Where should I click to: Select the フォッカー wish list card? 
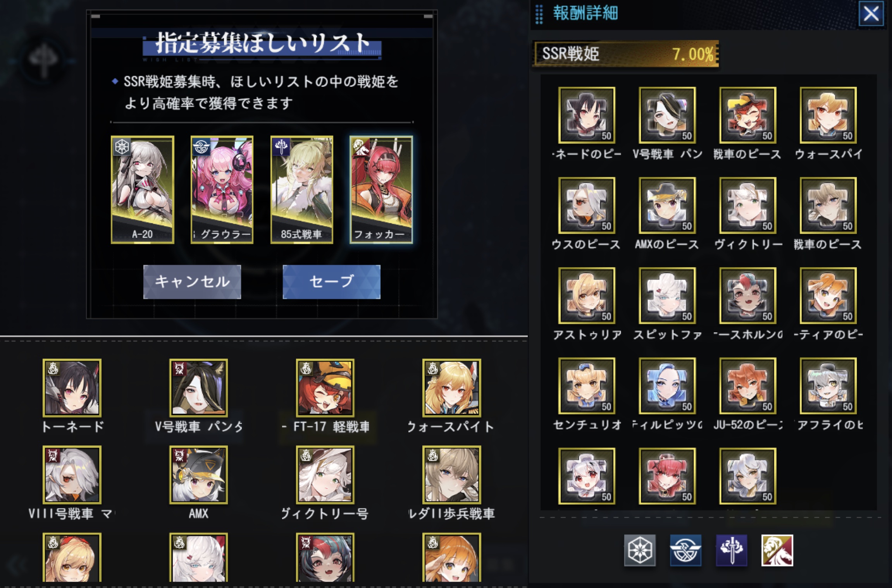[x=381, y=189]
